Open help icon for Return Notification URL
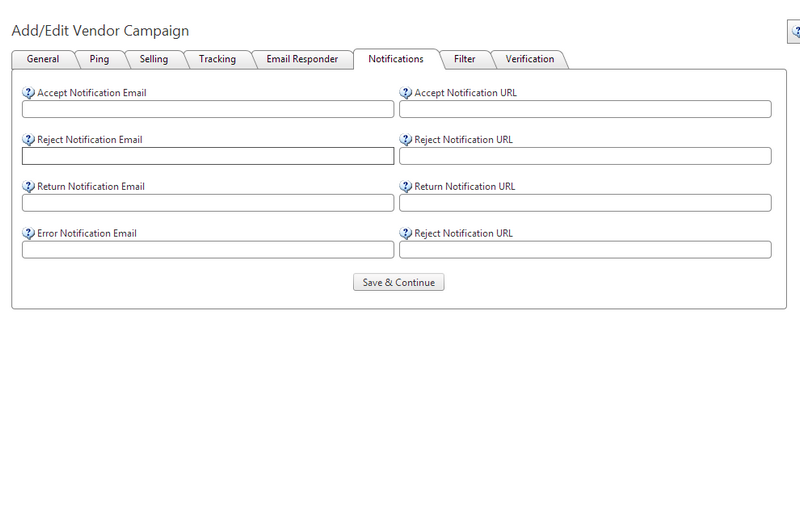Image resolution: width=800 pixels, height=525 pixels. coord(406,187)
